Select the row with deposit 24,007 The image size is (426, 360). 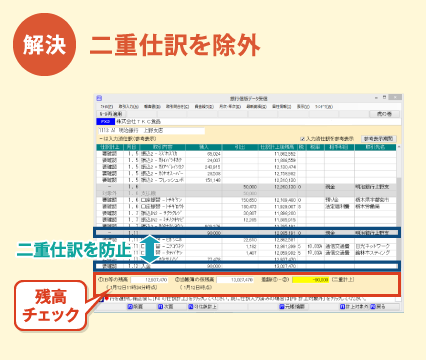tap(246, 160)
